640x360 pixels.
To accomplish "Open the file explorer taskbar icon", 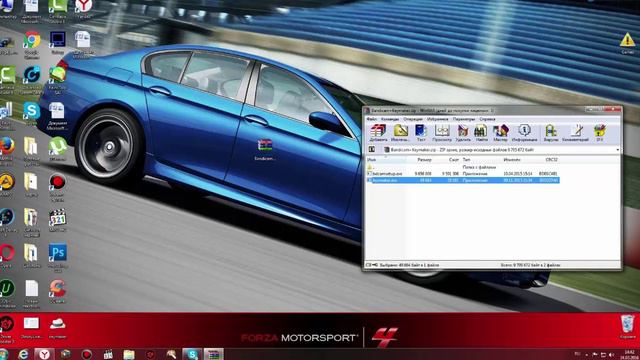I will 129,354.
